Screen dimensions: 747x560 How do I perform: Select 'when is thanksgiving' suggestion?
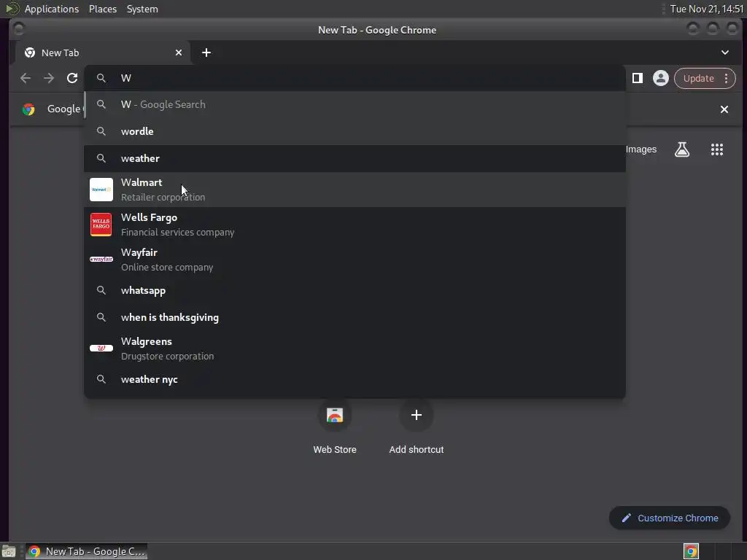click(x=355, y=318)
